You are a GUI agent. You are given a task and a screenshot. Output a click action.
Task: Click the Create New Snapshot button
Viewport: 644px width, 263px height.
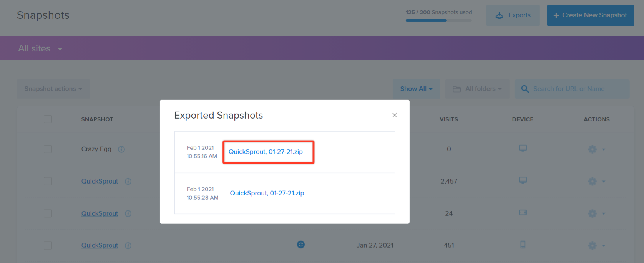(x=591, y=15)
